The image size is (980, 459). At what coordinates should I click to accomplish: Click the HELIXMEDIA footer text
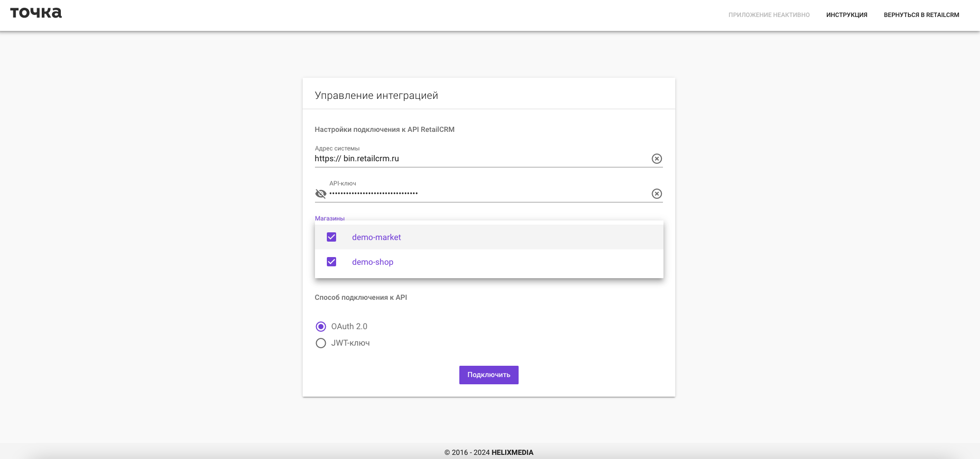pos(512,452)
